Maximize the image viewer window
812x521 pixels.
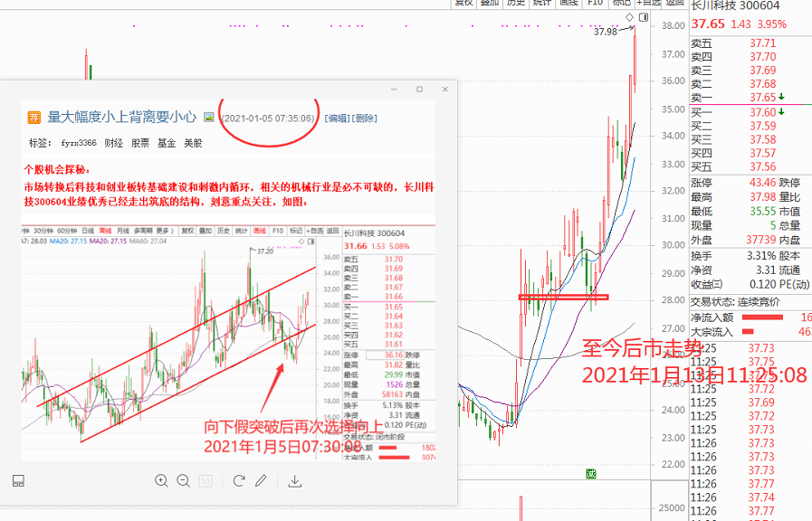(419, 89)
